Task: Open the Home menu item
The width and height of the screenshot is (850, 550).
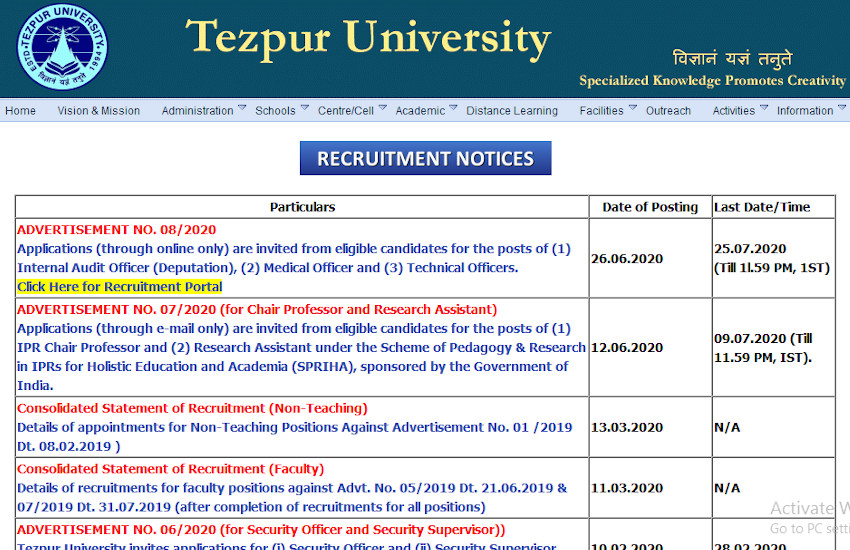Action: tap(20, 111)
